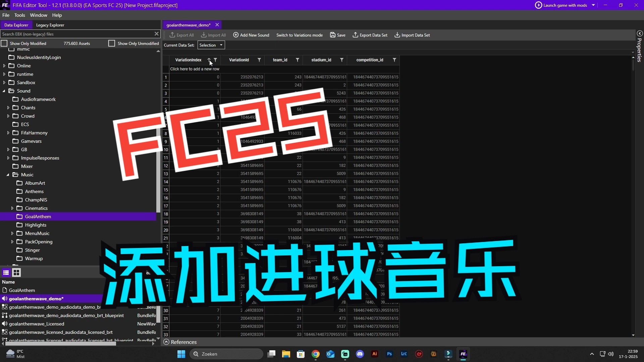Expand the runtime folder
The width and height of the screenshot is (644, 362).
(x=4, y=74)
